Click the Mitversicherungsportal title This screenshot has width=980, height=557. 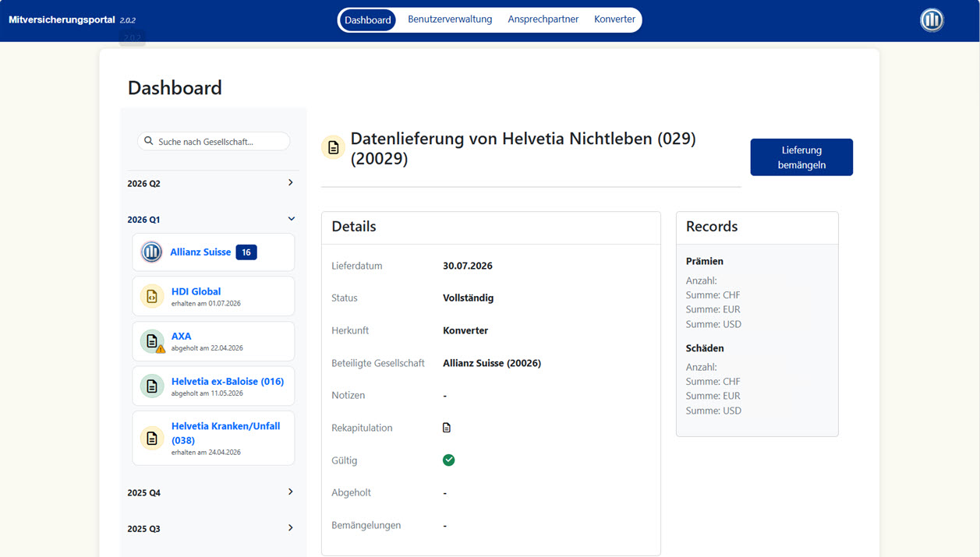[x=62, y=19]
